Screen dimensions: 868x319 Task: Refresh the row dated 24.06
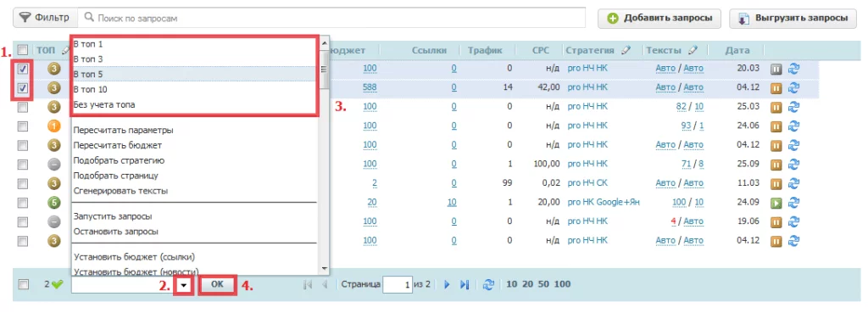pyautogui.click(x=793, y=126)
